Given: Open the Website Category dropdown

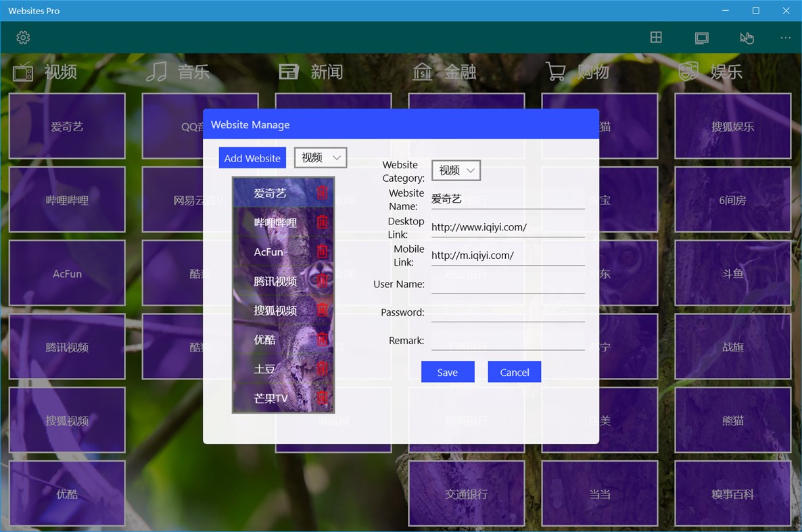Looking at the screenshot, I should click(x=456, y=170).
